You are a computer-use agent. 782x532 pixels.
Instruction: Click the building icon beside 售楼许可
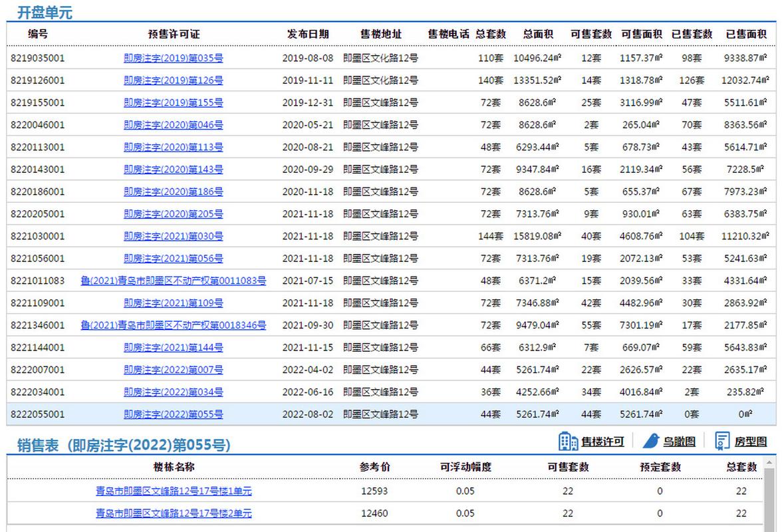568,441
